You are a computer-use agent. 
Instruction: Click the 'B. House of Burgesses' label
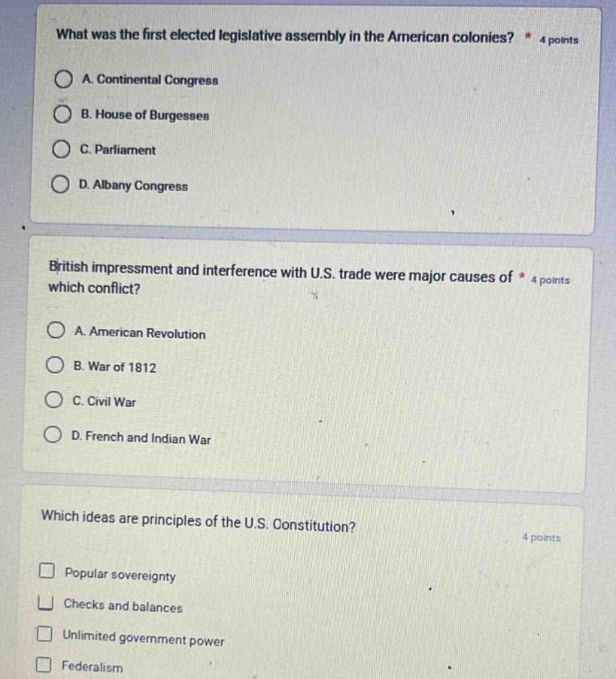click(x=144, y=115)
